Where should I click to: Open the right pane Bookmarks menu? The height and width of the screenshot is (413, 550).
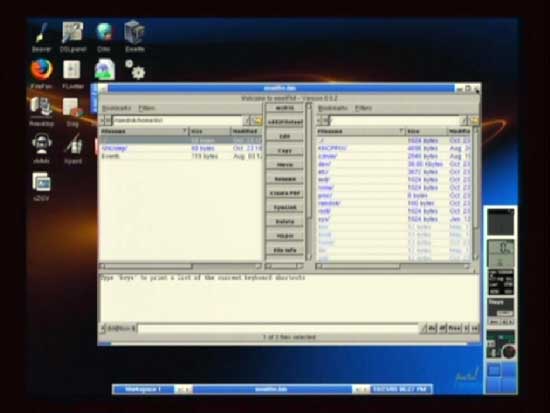pyautogui.click(x=332, y=108)
